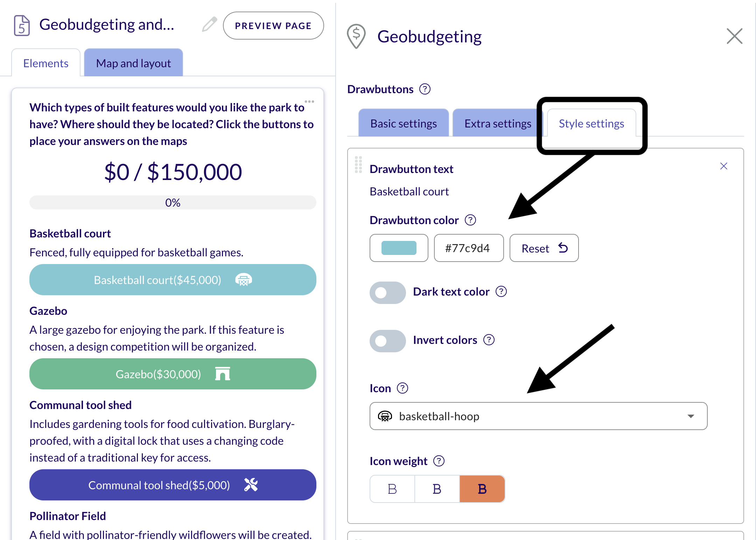Open the Map and layout tab
The image size is (756, 540).
pyautogui.click(x=133, y=63)
